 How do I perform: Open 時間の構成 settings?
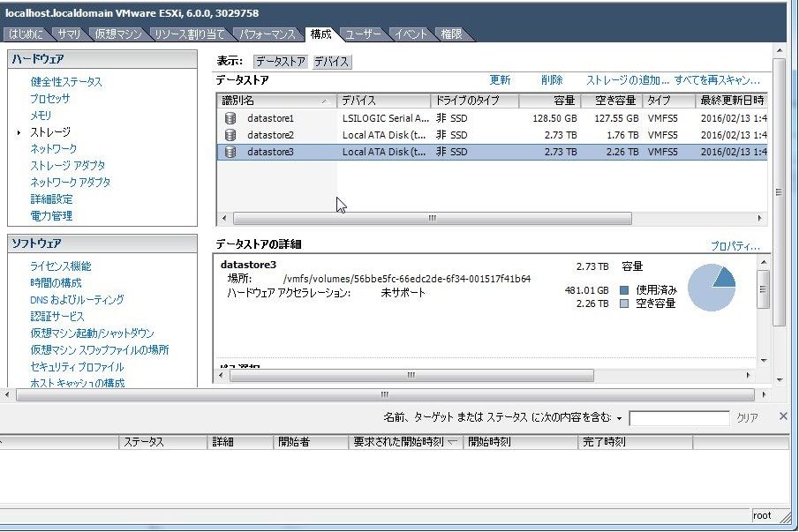tap(56, 283)
